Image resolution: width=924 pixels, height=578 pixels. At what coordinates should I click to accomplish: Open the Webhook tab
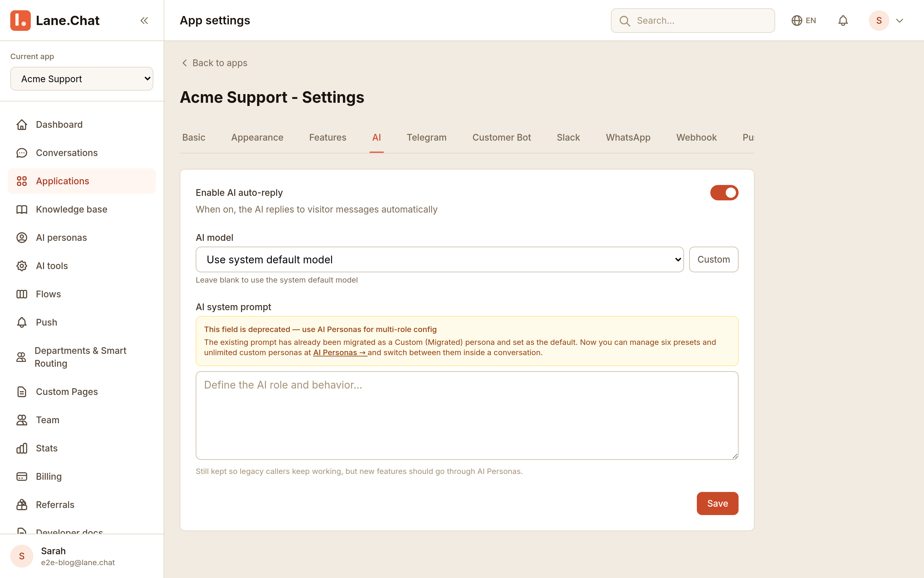click(697, 138)
